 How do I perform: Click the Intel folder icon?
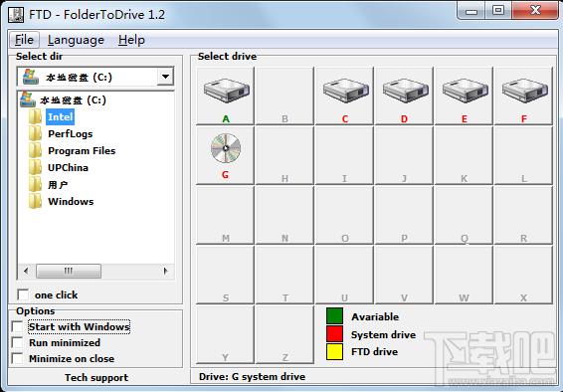35,117
